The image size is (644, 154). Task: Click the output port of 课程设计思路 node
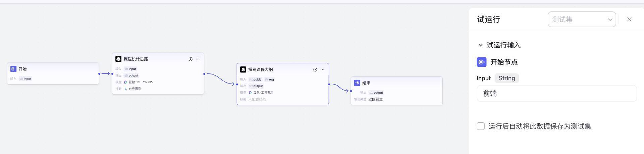point(204,74)
